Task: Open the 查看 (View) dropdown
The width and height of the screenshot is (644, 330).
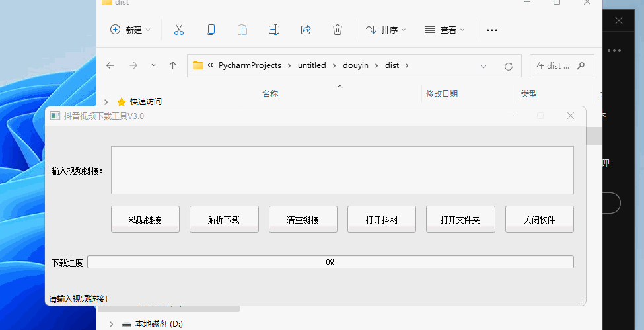Action: 445,30
